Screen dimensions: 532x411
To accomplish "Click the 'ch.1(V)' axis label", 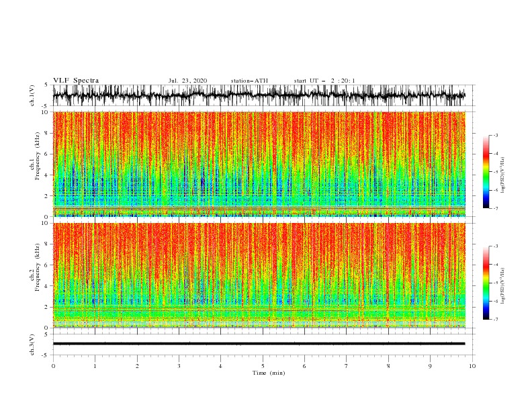I will tap(32, 95).
